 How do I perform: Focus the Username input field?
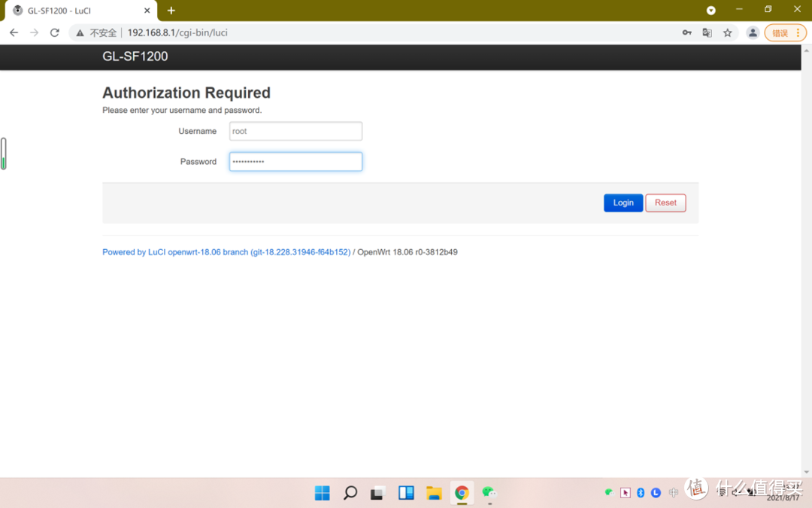point(295,132)
